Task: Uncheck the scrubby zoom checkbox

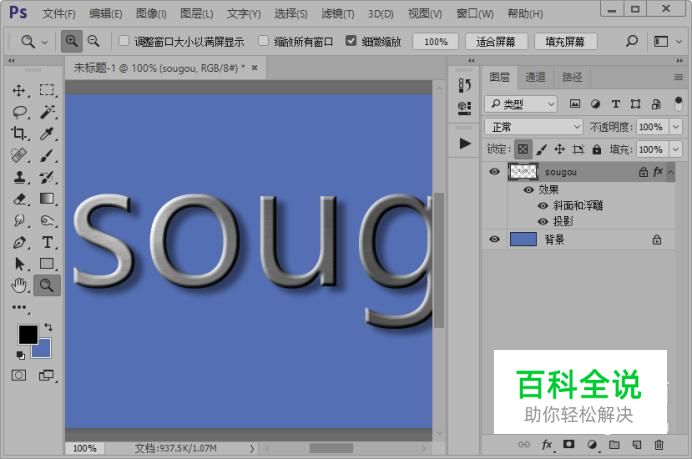Action: pos(351,41)
